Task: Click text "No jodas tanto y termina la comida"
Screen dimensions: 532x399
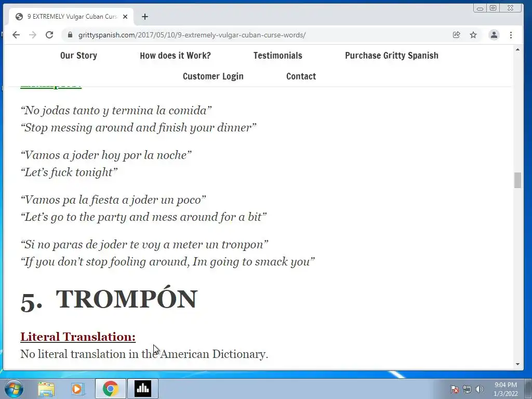Action: point(116,111)
